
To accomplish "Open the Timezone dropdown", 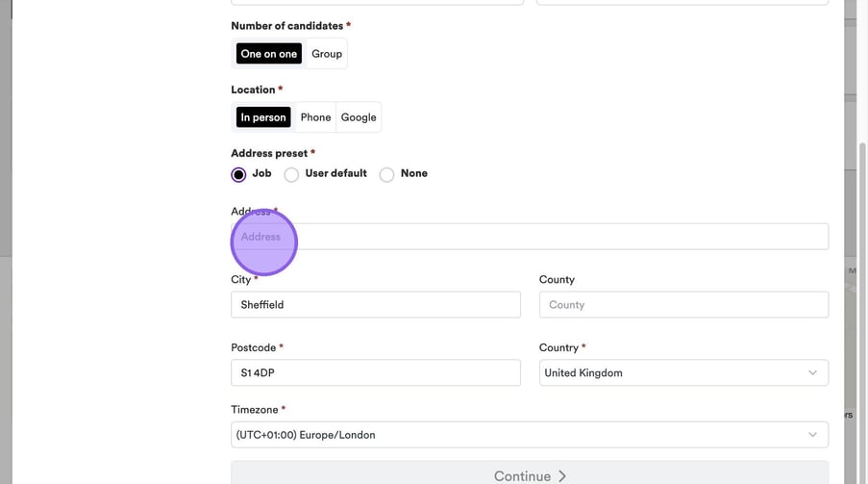I will 519,435.
